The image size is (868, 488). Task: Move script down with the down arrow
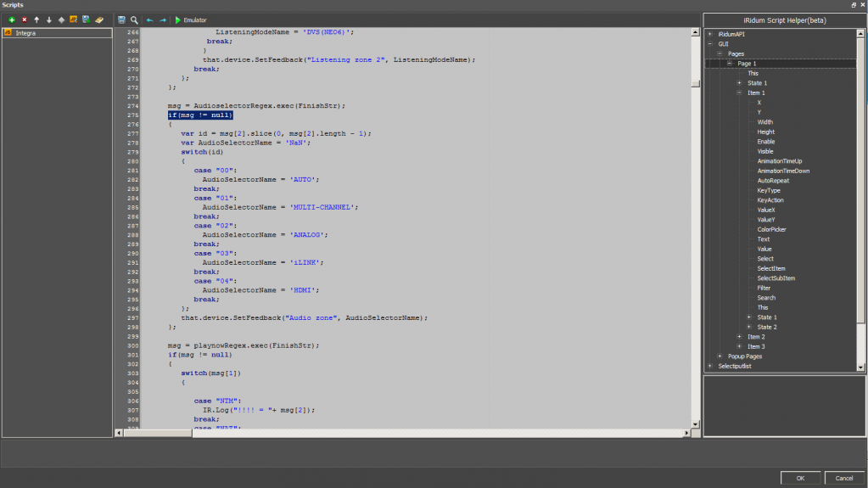click(x=49, y=20)
